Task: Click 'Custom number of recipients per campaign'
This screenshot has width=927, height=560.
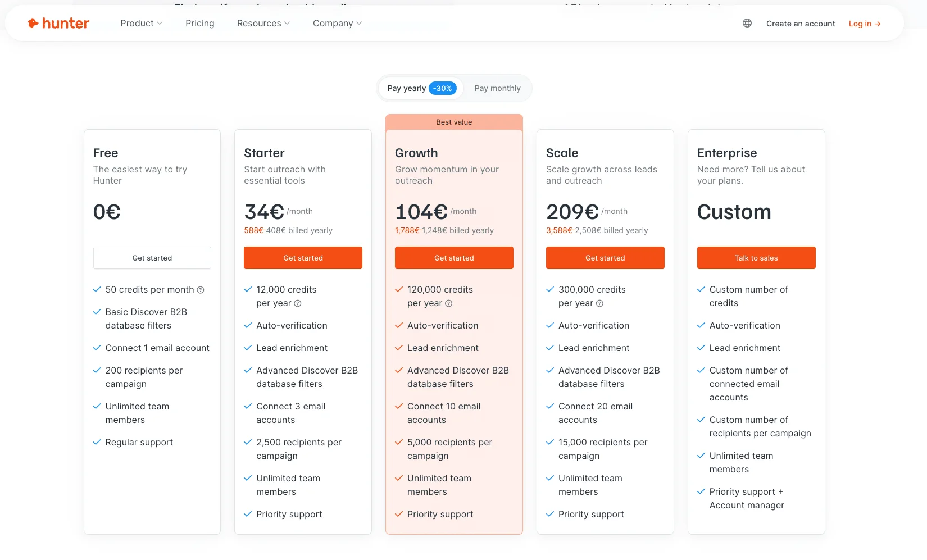Action: tap(760, 426)
